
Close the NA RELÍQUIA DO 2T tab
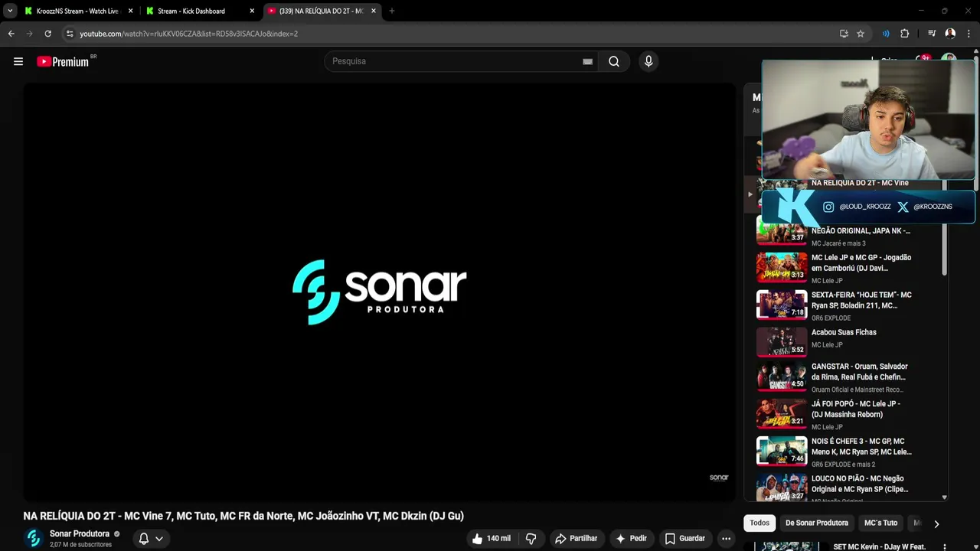(x=374, y=11)
